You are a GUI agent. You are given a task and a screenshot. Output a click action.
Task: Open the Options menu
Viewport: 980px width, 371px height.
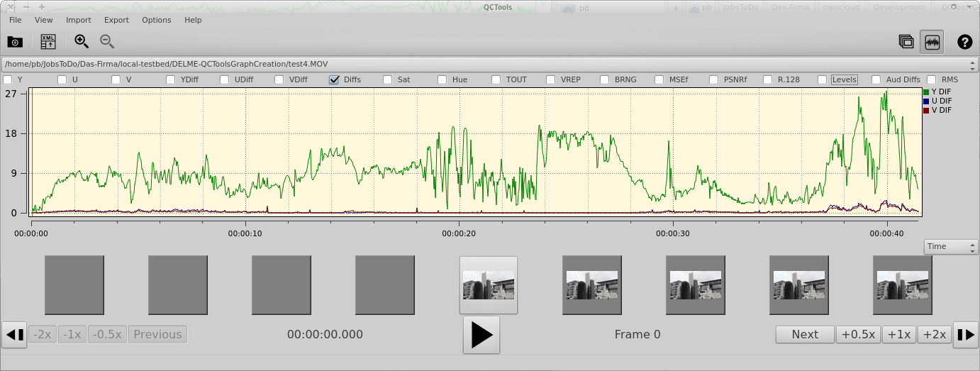click(x=156, y=20)
